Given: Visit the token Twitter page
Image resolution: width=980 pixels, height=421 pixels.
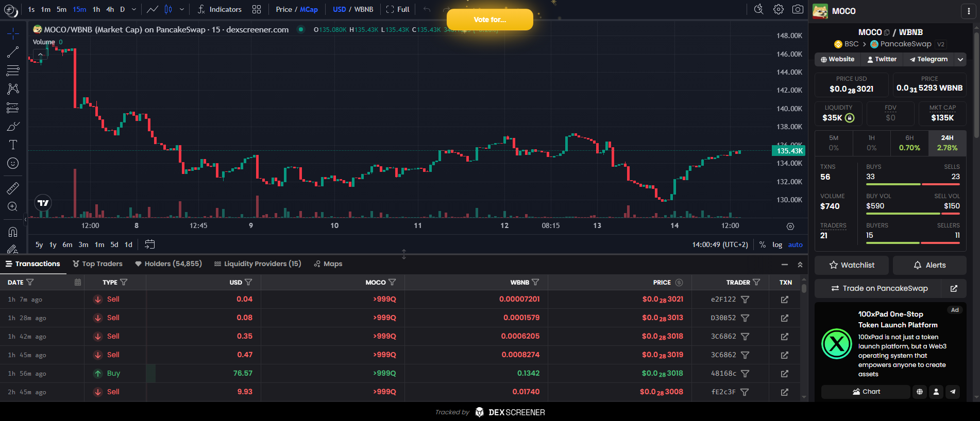Looking at the screenshot, I should pyautogui.click(x=882, y=59).
